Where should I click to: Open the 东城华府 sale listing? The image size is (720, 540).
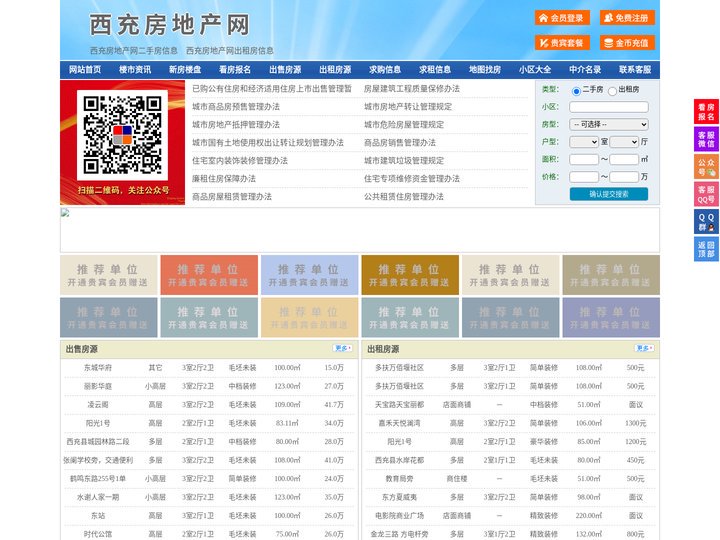98,368
